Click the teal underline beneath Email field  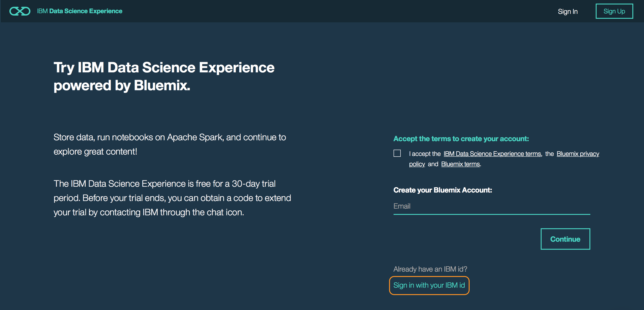pyautogui.click(x=491, y=214)
